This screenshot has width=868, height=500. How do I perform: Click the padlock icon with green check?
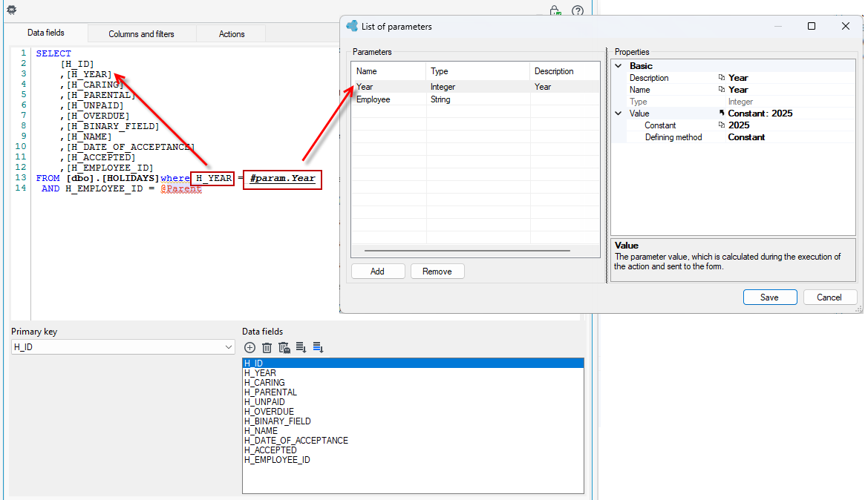(x=555, y=10)
